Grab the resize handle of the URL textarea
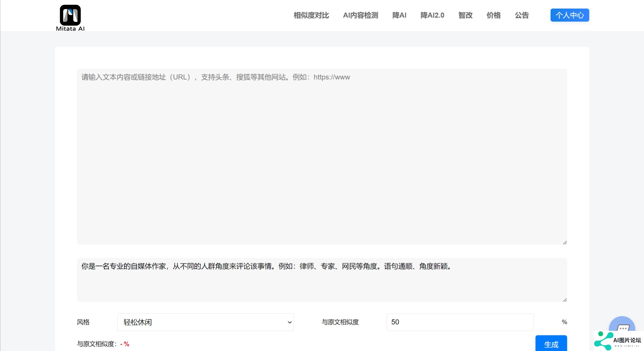644x351 pixels. (565, 242)
